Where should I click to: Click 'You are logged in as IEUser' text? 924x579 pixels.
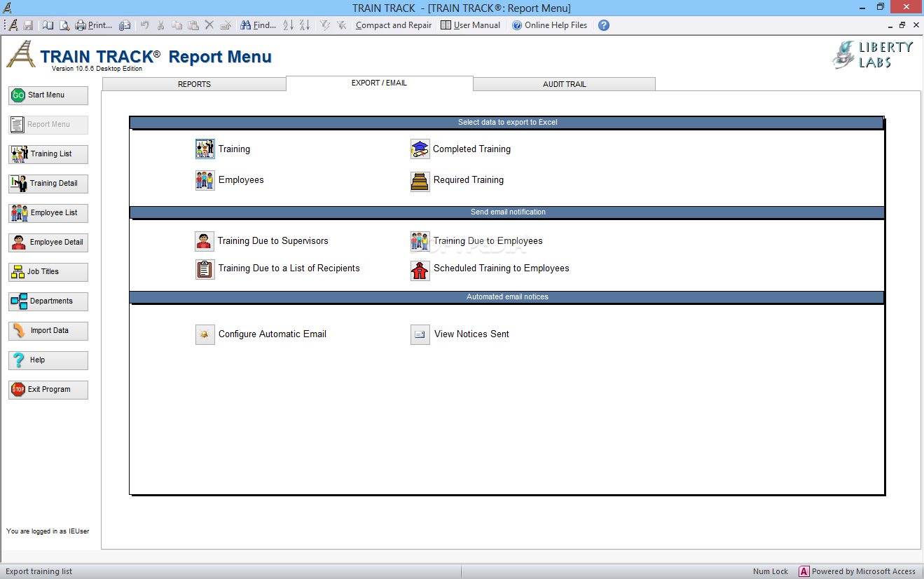(48, 531)
